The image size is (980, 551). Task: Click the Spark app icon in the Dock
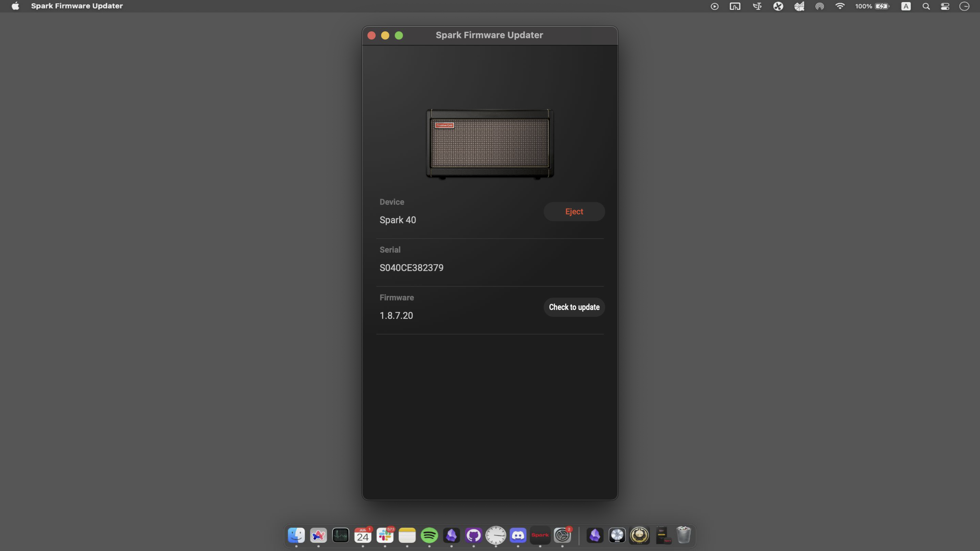540,535
